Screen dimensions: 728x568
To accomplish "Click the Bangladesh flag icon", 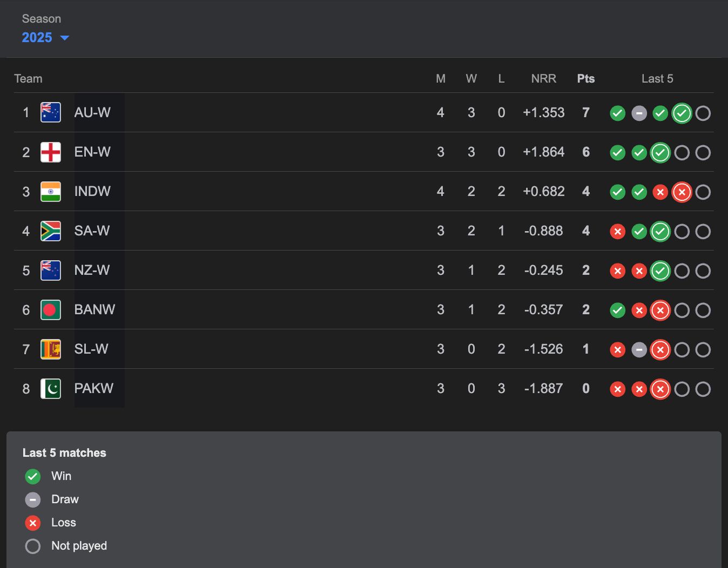I will click(x=51, y=310).
